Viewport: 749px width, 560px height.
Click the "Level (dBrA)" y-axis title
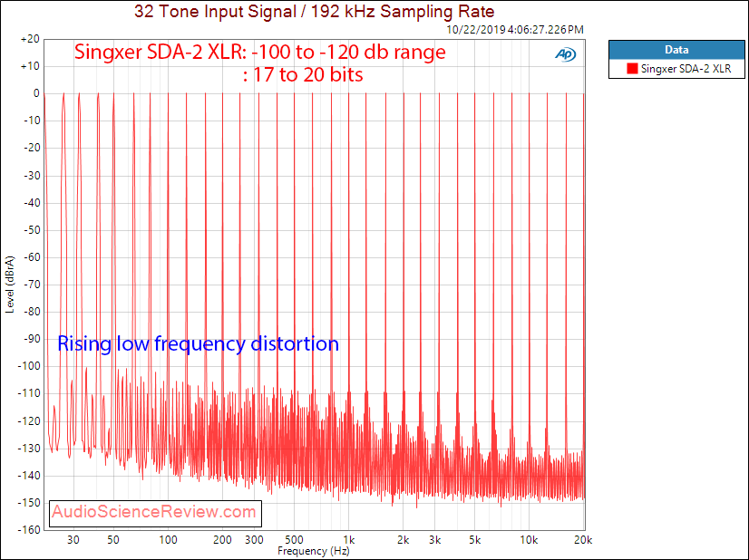pyautogui.click(x=10, y=285)
